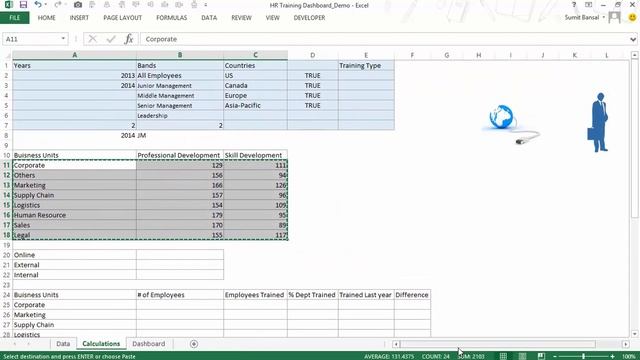Click the vertical scrollbar up arrow
The width and height of the screenshot is (640, 360).
(x=634, y=55)
